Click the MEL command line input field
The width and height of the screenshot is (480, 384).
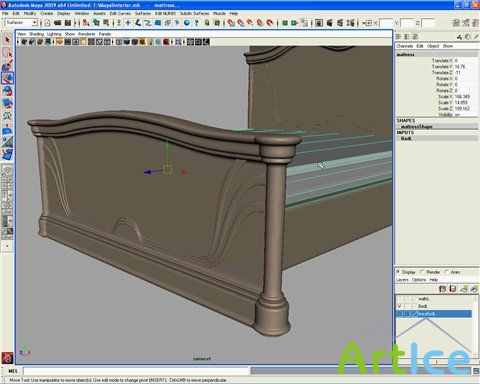[x=136, y=371]
